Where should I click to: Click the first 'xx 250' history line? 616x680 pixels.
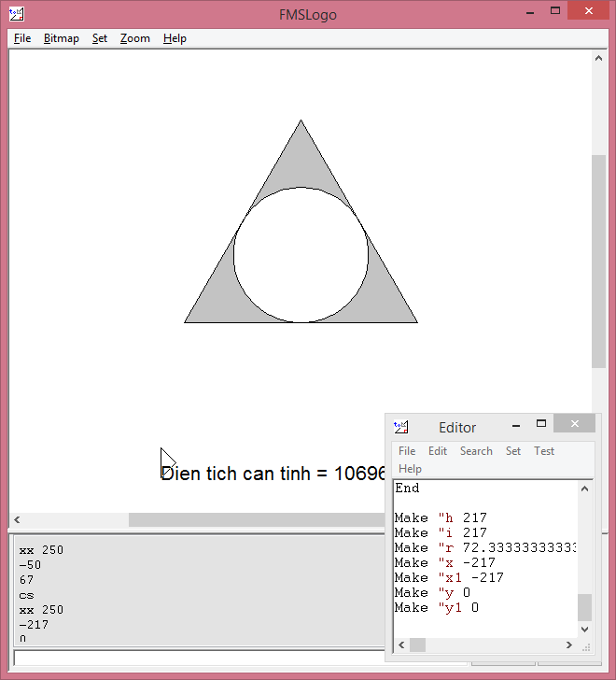pos(41,550)
